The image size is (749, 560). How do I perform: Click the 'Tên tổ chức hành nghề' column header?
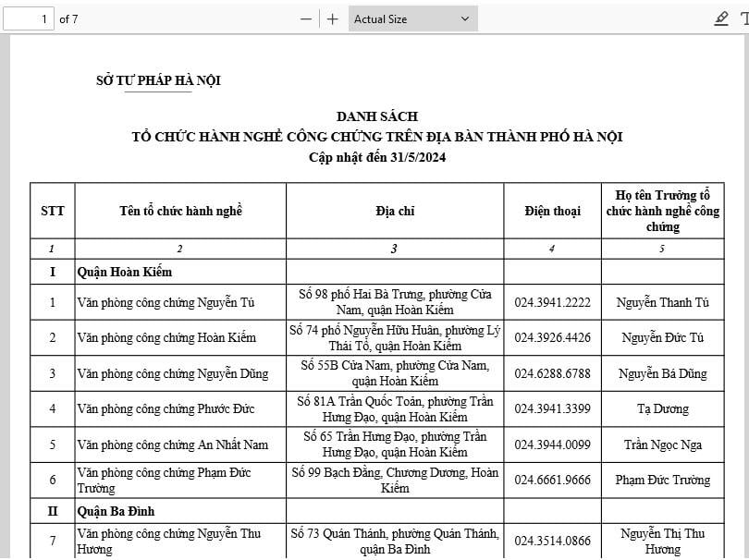coord(180,211)
